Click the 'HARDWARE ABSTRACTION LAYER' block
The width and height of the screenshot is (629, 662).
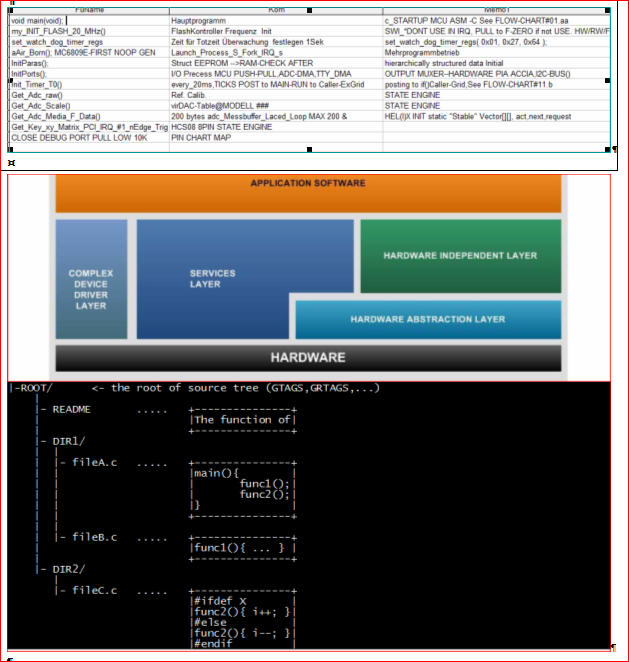[428, 320]
